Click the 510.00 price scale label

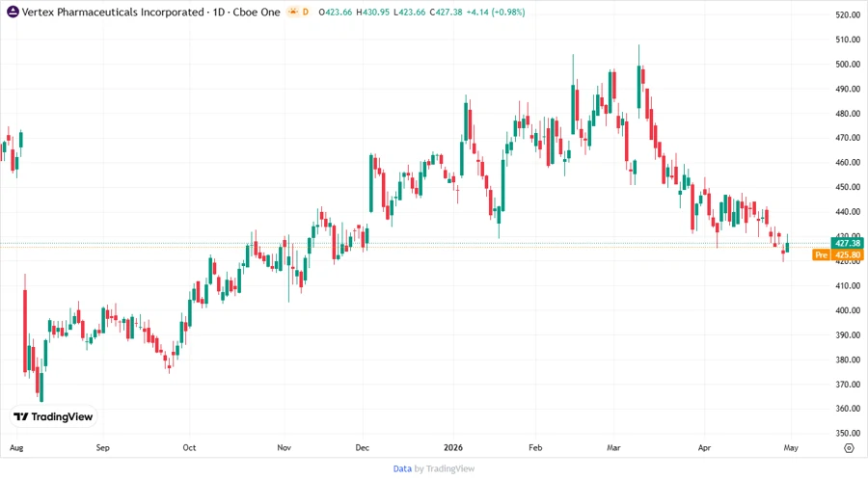click(x=848, y=40)
